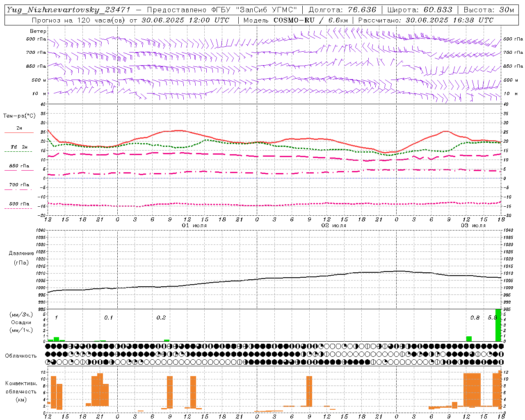Screen dimensions: 525x420
Task: Select the 700 гПа temperature legend label
Action: (19, 185)
